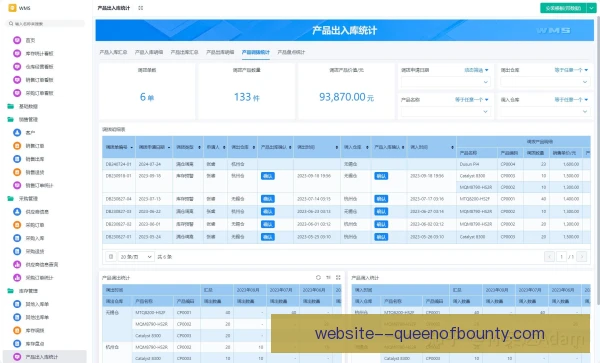This screenshot has height=363, width=600.
Task: Open 其他出库单 in sidebar
Action: pyautogui.click(x=37, y=317)
